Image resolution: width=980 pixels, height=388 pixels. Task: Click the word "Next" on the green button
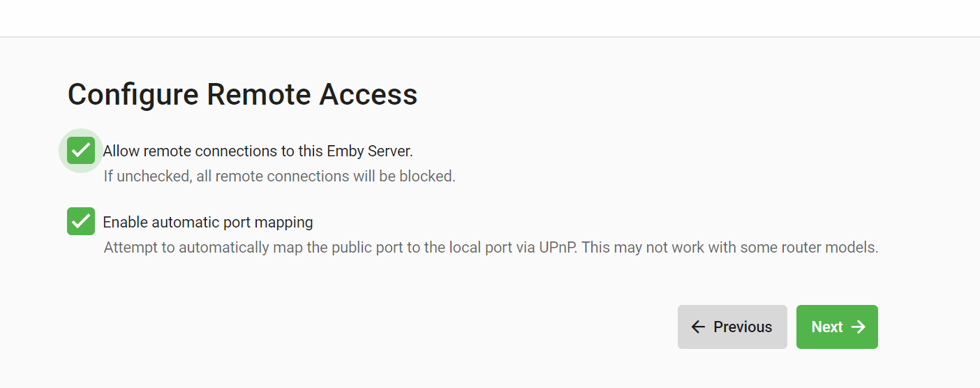coord(827,327)
